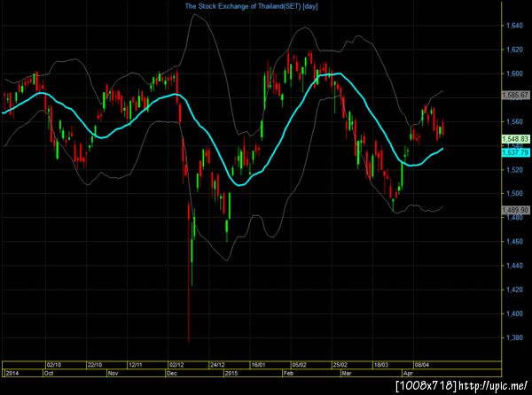Click the 2014 year label
The width and height of the screenshot is (532, 395).
pos(12,374)
